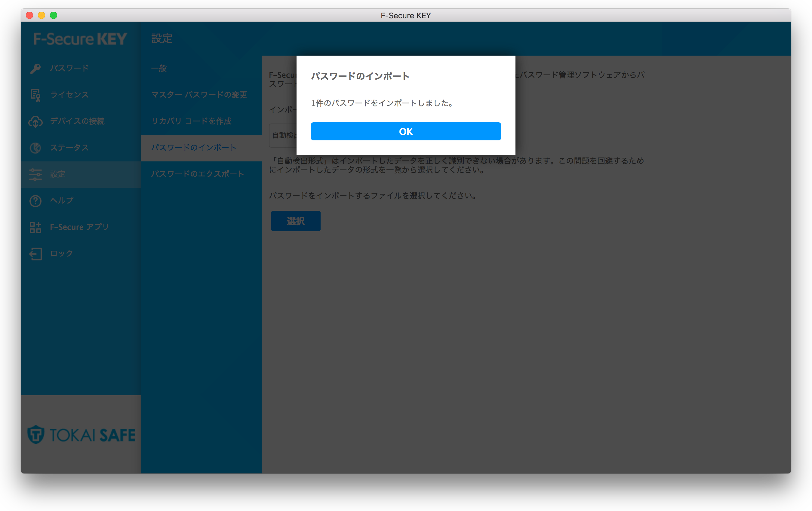812x511 pixels.
Task: Open マスター パスワードの変更 section
Action: coord(199,95)
